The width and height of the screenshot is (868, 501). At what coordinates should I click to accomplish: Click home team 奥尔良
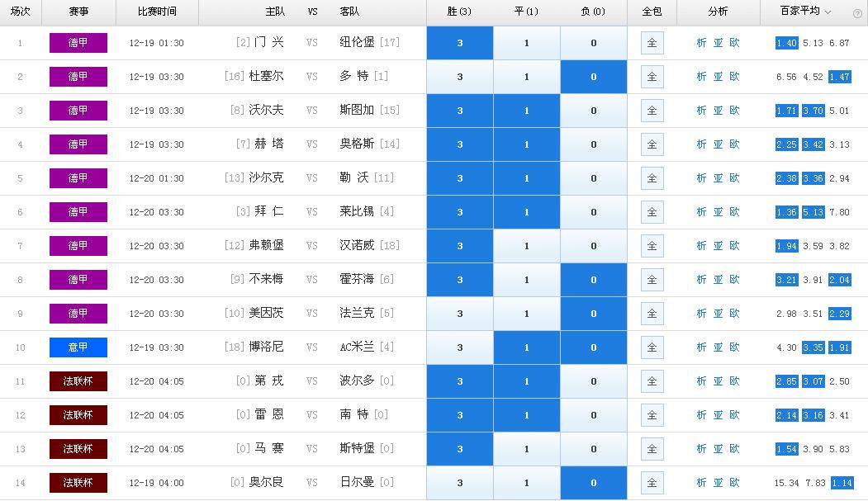click(x=266, y=482)
